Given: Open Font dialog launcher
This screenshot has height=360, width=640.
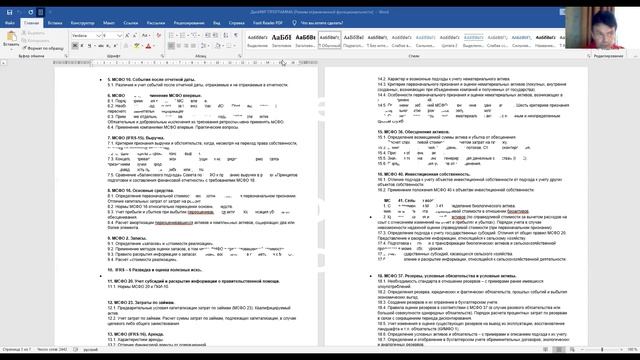Looking at the screenshot, I should point(162,56).
